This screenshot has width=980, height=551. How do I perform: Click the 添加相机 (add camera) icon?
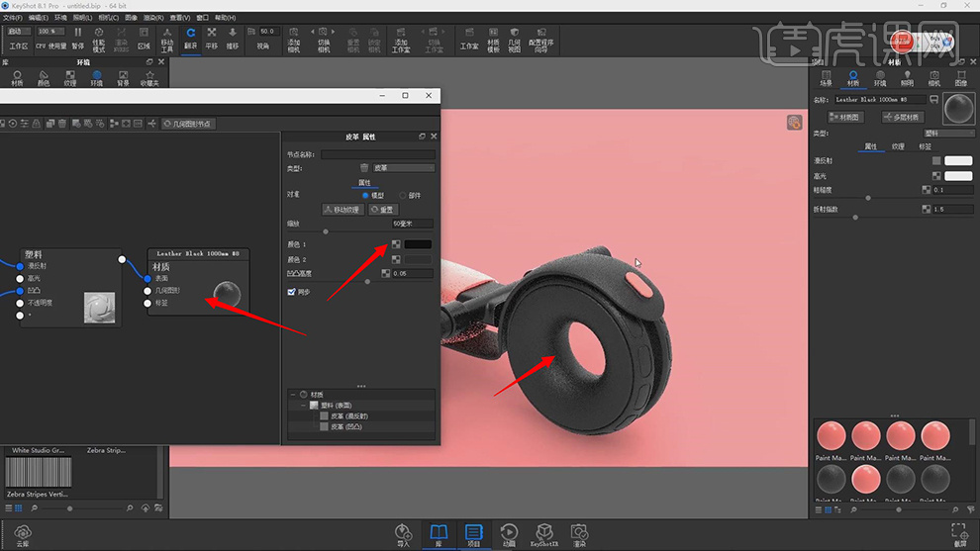tap(293, 38)
